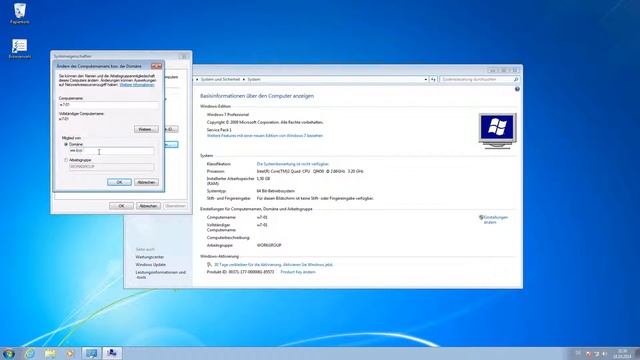
Task: Click the key icon beside the activation notice
Action: [x=209, y=264]
